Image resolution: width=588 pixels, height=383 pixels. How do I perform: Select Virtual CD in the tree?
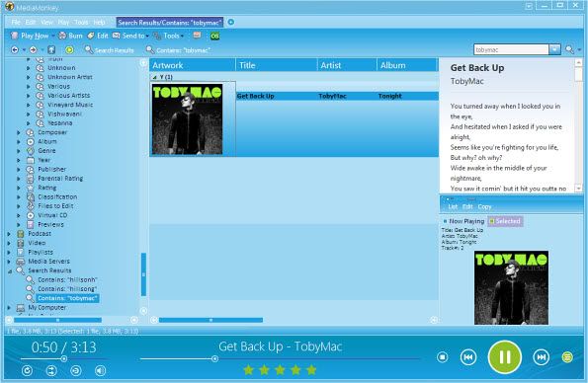(x=52, y=215)
